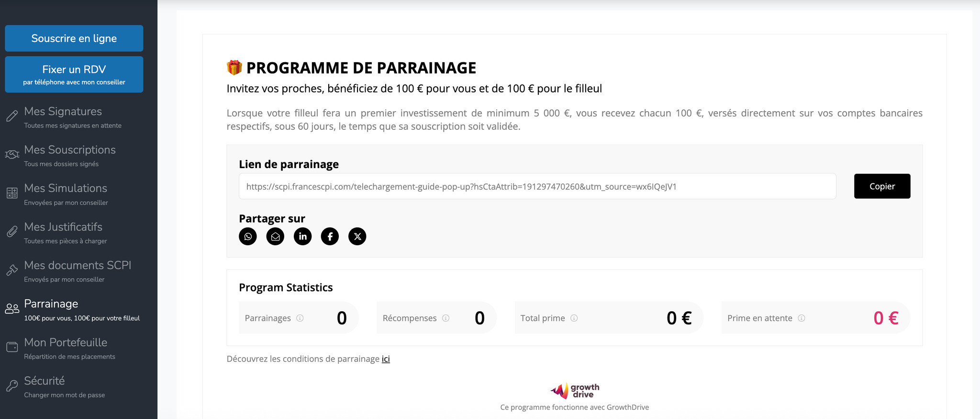Show info tooltip for Total prime
Image resolution: width=980 pixels, height=419 pixels.
(574, 318)
